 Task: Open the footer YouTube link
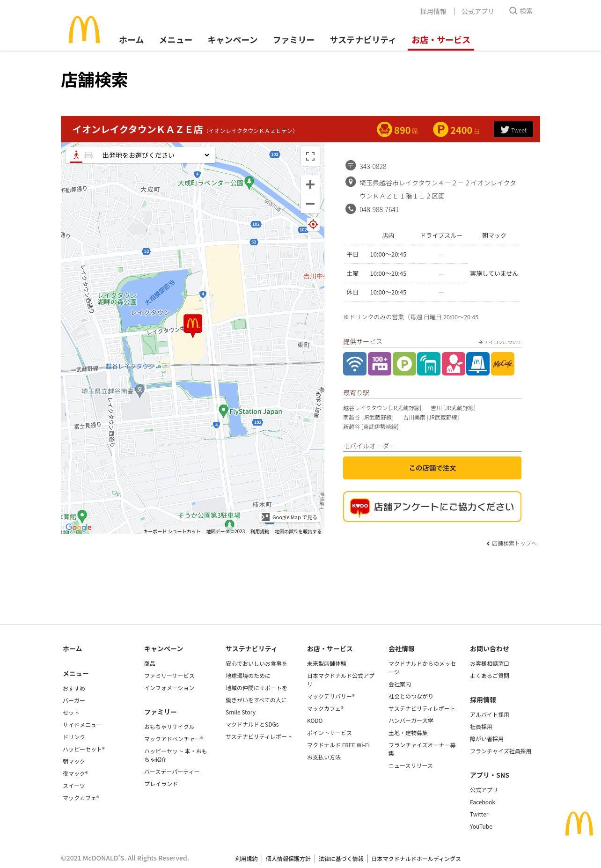[481, 826]
